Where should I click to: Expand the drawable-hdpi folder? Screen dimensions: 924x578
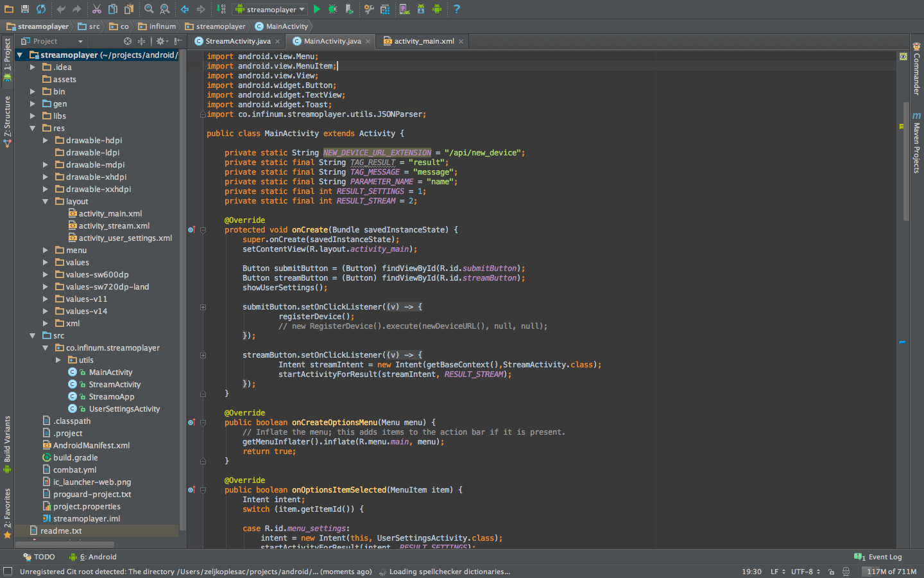(x=46, y=140)
